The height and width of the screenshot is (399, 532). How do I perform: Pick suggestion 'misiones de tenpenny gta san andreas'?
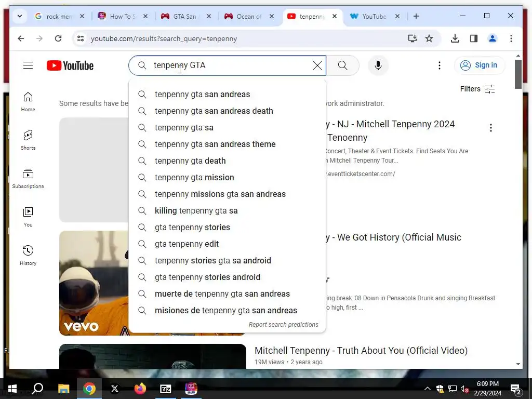click(228, 311)
